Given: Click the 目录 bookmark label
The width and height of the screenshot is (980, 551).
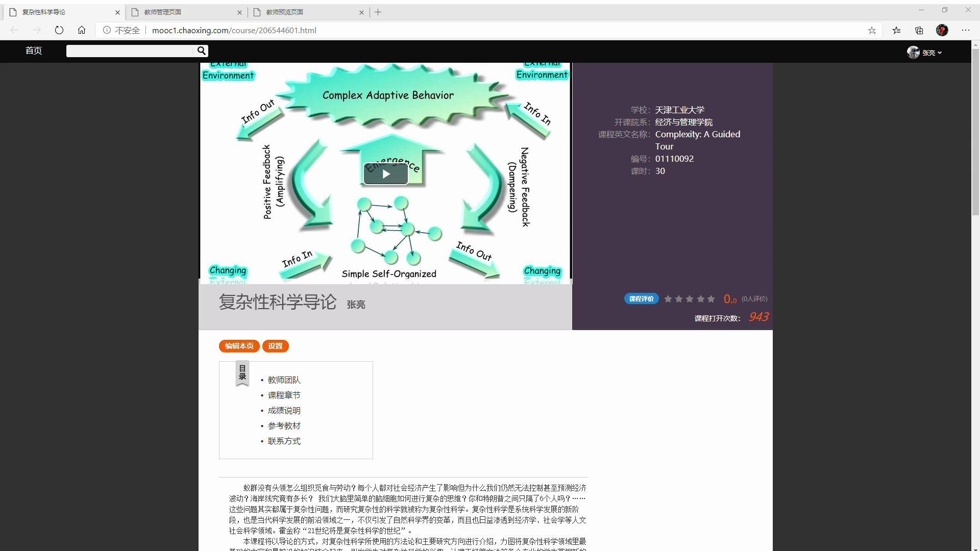Looking at the screenshot, I should point(242,373).
